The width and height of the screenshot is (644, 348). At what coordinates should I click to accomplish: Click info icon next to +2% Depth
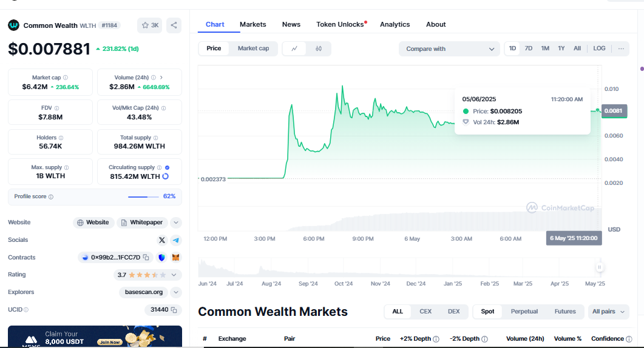[x=436, y=339]
